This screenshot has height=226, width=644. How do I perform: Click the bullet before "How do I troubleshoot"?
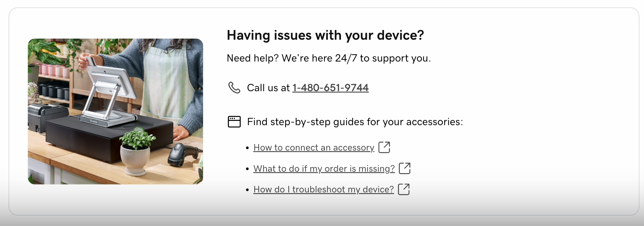pos(247,190)
